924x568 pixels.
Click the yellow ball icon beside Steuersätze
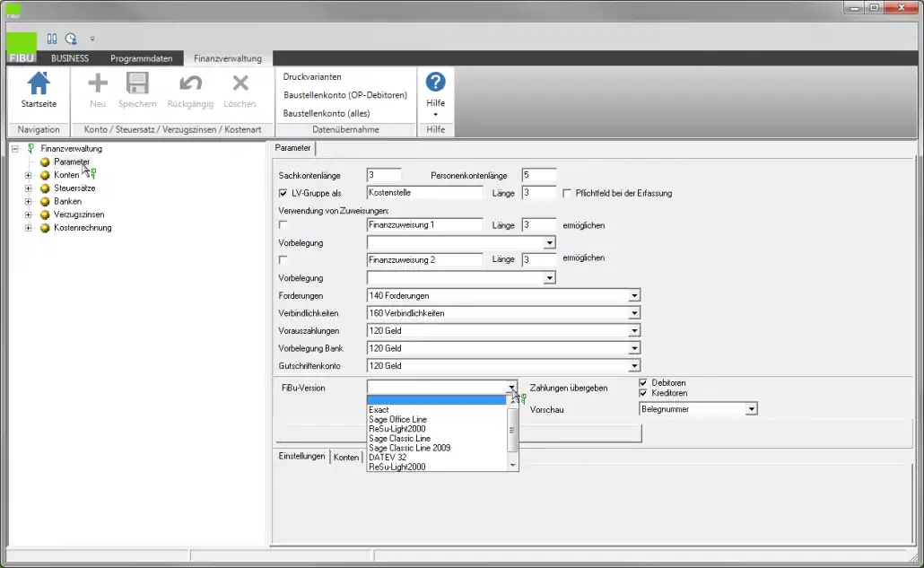[x=45, y=188]
